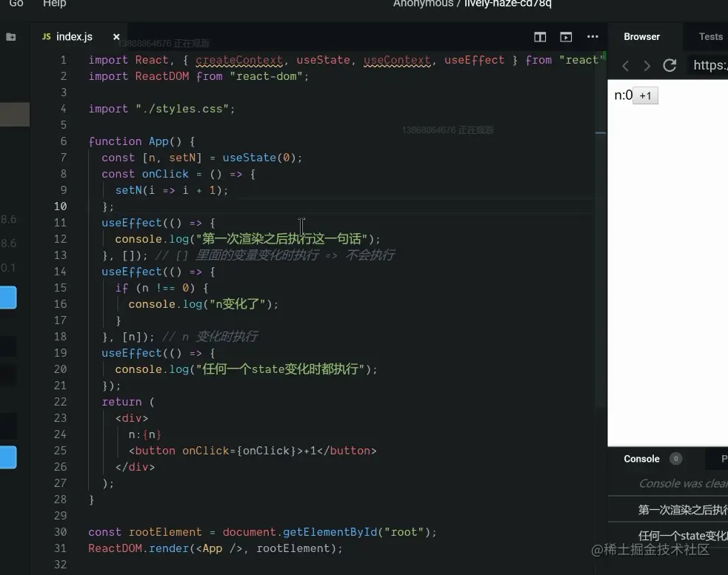Select the index.js editor tab
The image size is (728, 575).
tap(74, 37)
